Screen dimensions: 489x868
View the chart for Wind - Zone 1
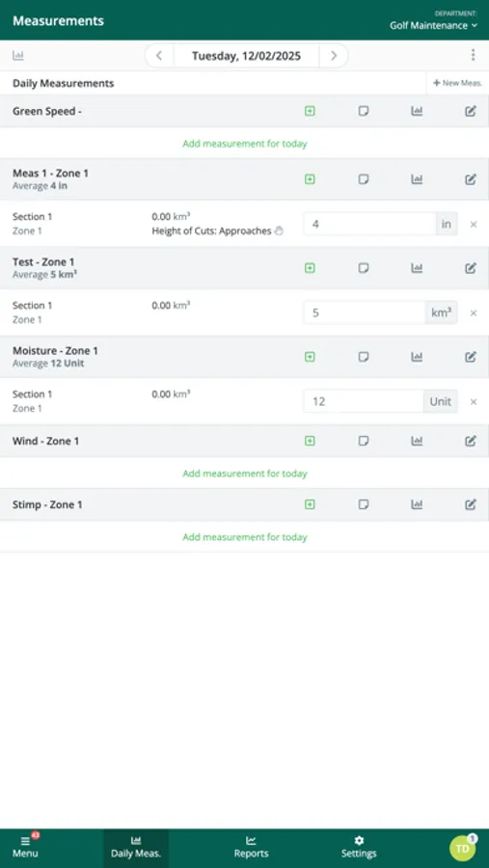417,441
